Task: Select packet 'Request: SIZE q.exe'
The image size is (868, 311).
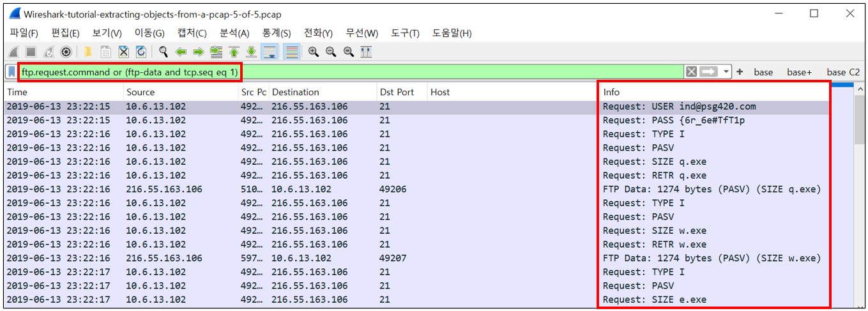Action: [429, 162]
